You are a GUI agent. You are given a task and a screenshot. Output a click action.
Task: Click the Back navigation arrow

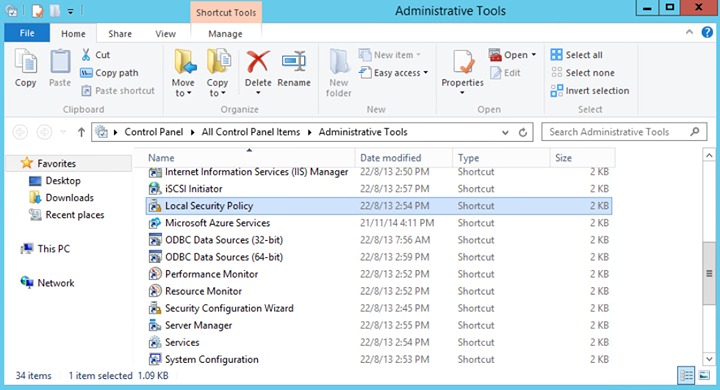coord(20,132)
